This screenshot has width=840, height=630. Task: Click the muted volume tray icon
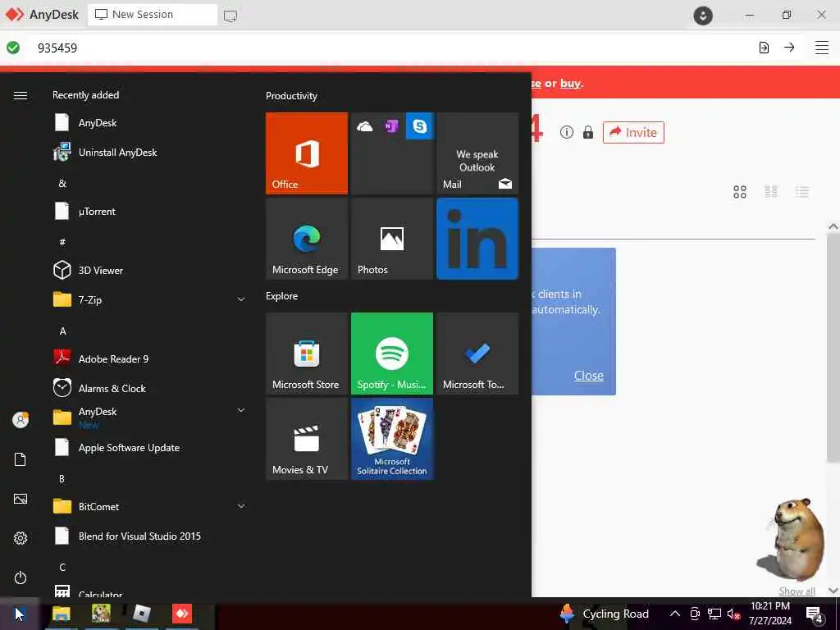733,614
